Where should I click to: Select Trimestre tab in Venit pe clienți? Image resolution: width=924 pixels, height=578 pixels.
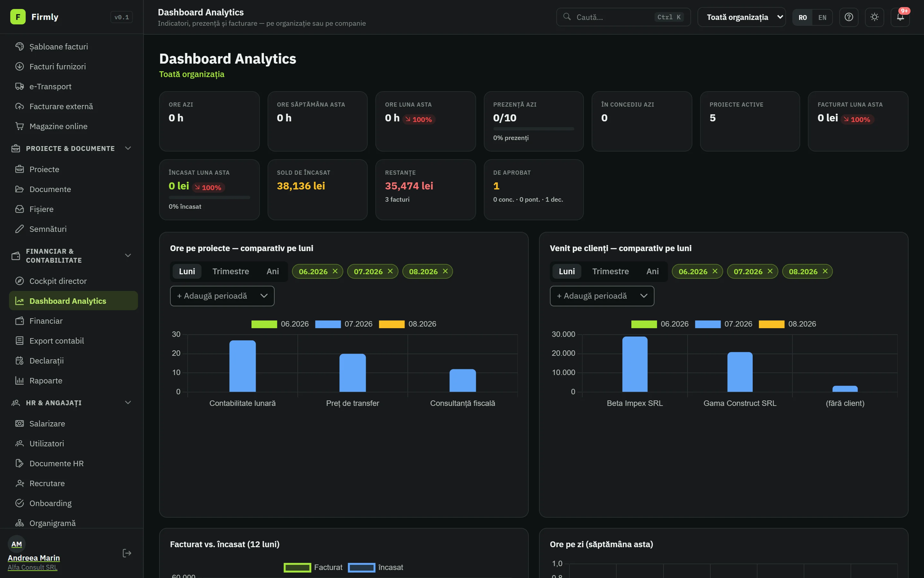pyautogui.click(x=610, y=271)
